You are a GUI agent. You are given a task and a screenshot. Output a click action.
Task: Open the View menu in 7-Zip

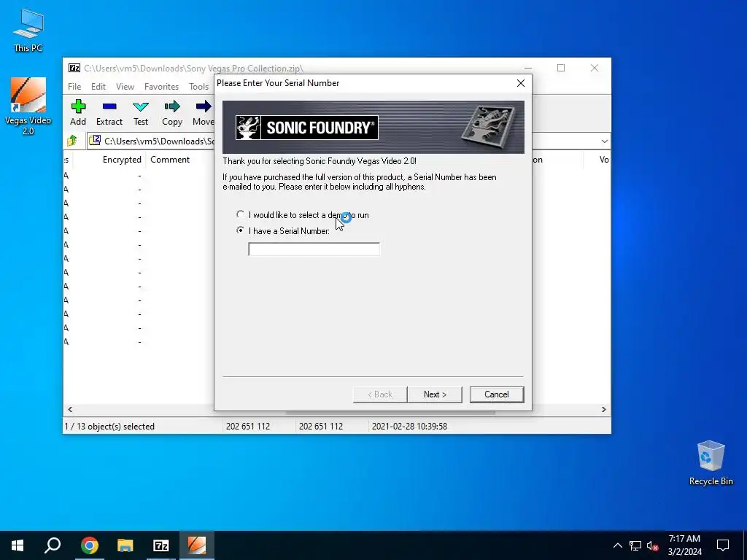click(x=125, y=87)
